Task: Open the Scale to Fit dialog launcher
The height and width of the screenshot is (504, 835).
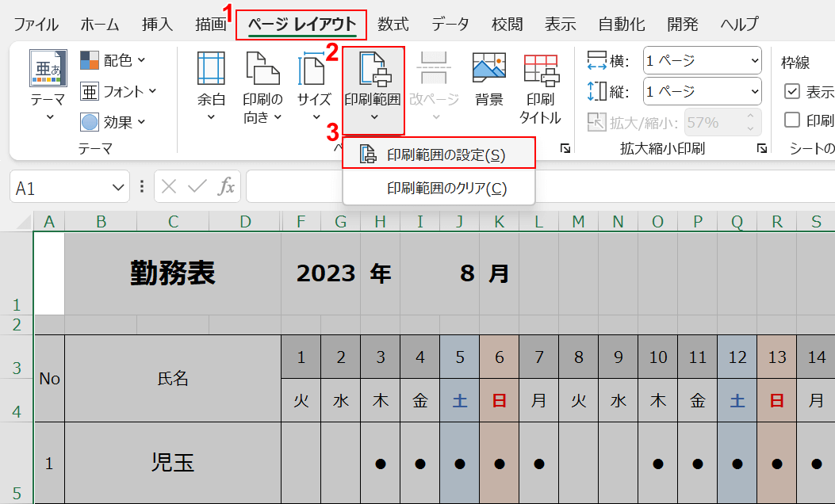Action: point(761,149)
